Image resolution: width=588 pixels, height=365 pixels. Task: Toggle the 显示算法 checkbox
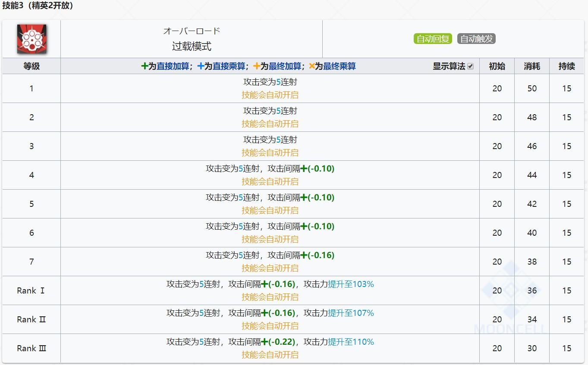[471, 66]
